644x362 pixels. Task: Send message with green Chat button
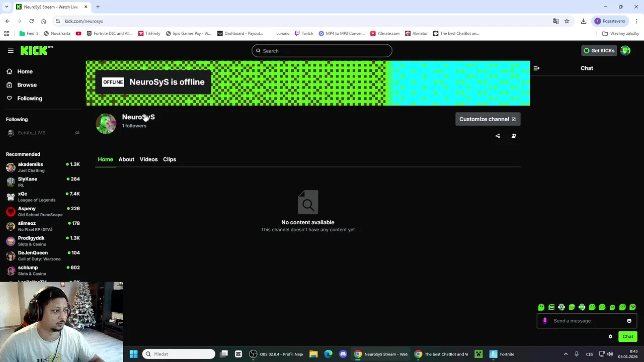point(628,337)
